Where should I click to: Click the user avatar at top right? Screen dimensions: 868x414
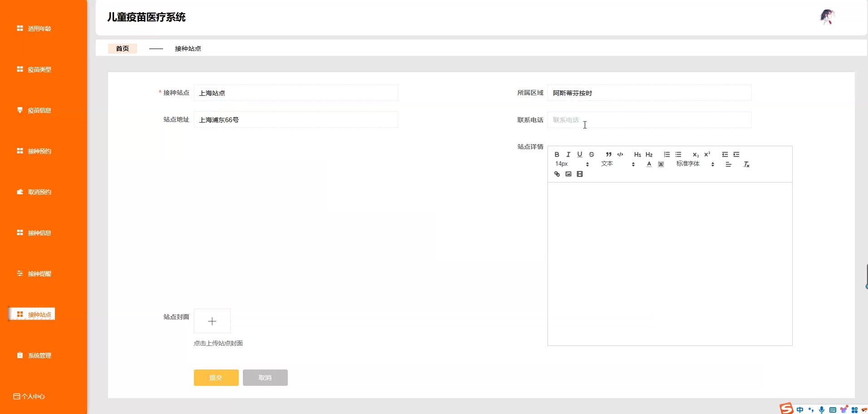828,17
